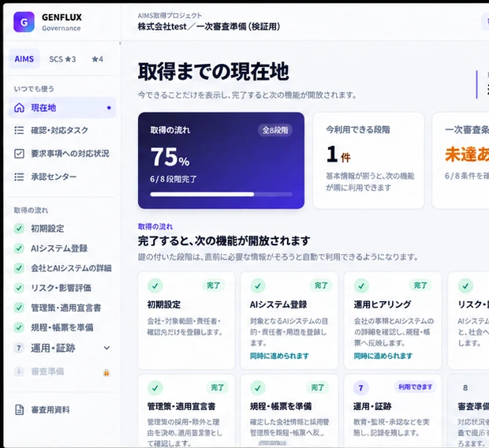Click 同時に進められます on 運用ヒアリング card
489x448 pixels.
click(383, 356)
